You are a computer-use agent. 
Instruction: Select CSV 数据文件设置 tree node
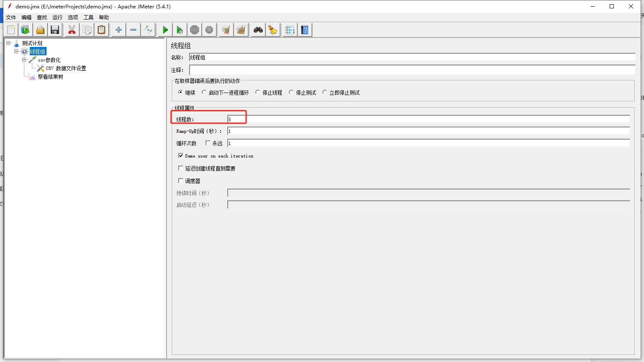pyautogui.click(x=66, y=68)
